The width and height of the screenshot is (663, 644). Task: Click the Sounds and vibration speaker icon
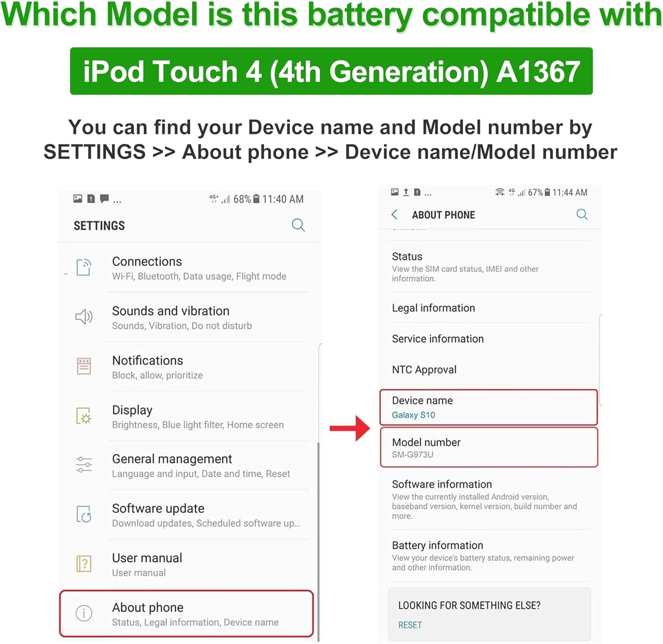coord(84,316)
